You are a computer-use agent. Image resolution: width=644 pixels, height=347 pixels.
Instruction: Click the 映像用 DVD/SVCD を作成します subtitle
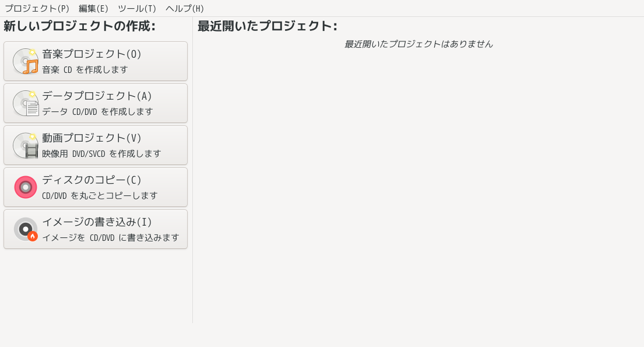click(x=101, y=154)
